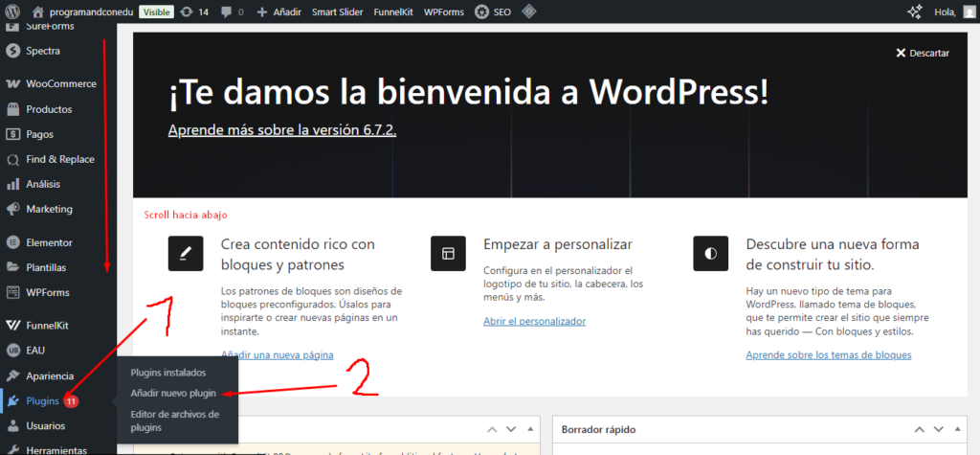Open Smart Slider in admin bar
The height and width of the screenshot is (455, 980).
338,11
